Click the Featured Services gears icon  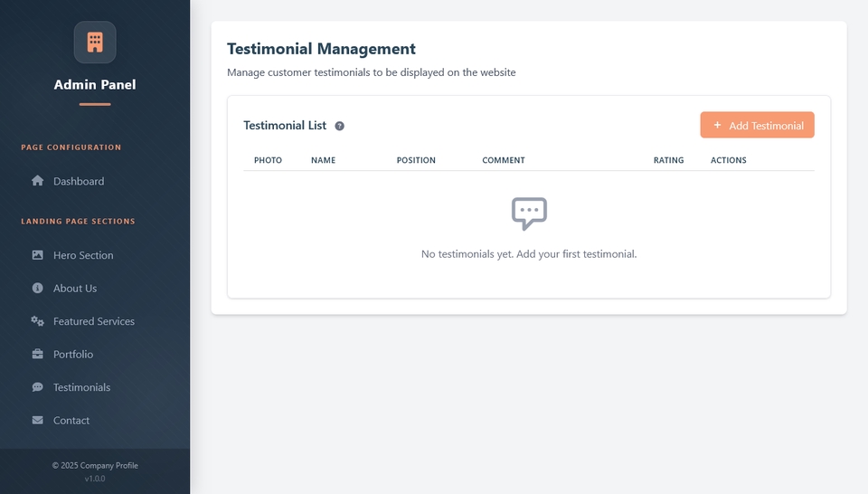coord(38,321)
